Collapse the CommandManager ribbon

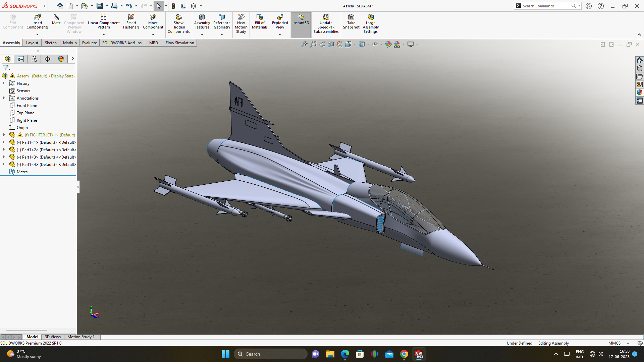tap(639, 35)
